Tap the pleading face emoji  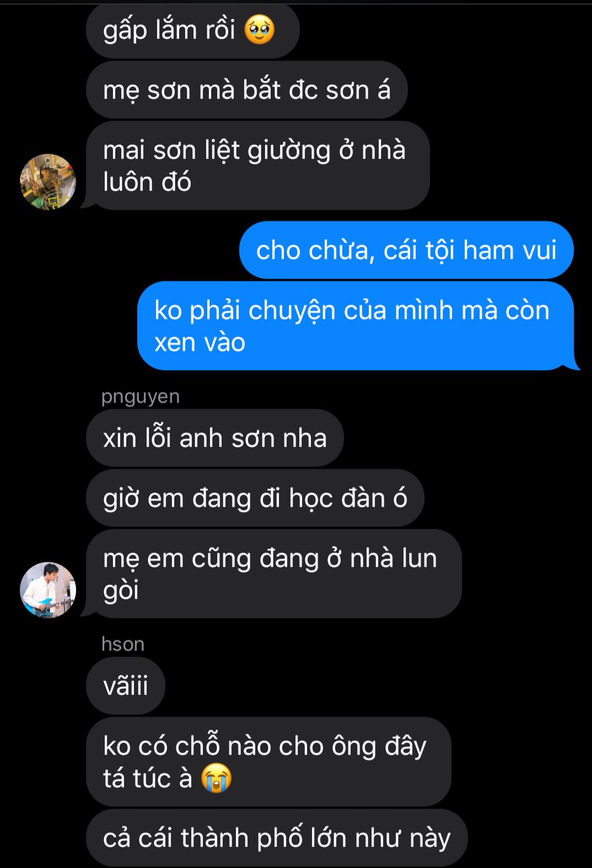click(259, 30)
